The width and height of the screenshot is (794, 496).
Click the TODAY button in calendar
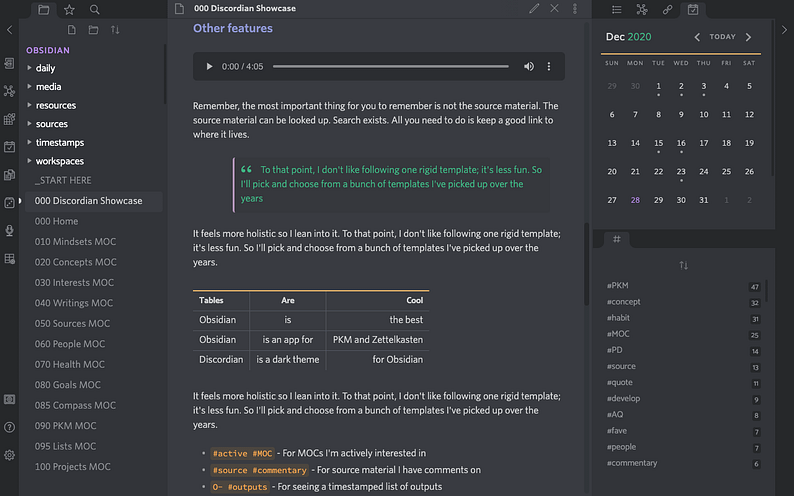pos(722,37)
